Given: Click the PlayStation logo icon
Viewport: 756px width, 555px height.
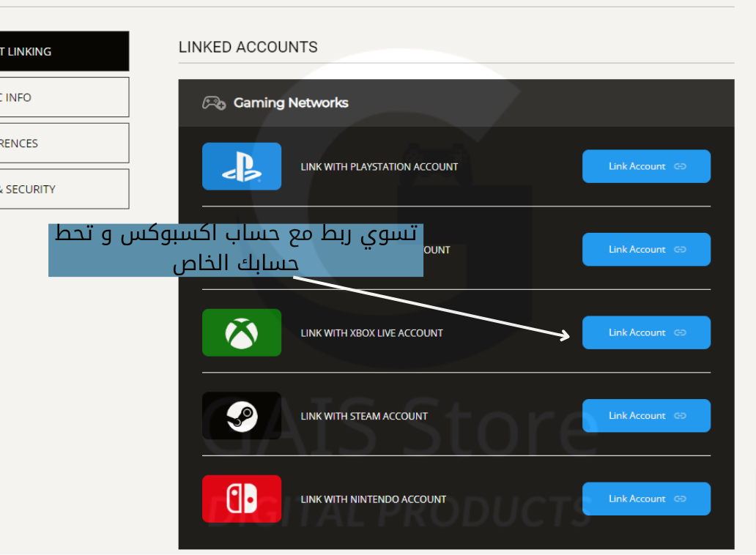Looking at the screenshot, I should [x=241, y=166].
